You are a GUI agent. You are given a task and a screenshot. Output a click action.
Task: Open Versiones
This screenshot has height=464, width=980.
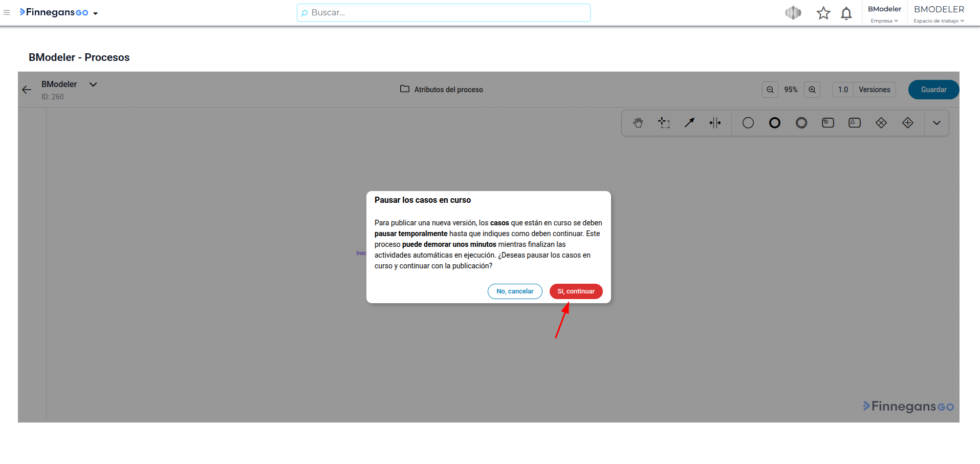click(875, 90)
